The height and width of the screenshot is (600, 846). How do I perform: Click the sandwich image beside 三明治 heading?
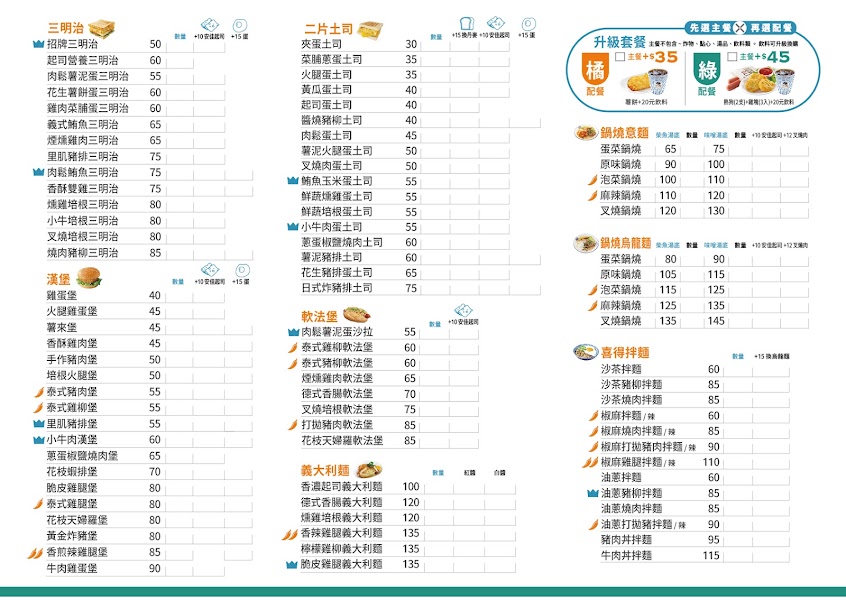(x=101, y=28)
